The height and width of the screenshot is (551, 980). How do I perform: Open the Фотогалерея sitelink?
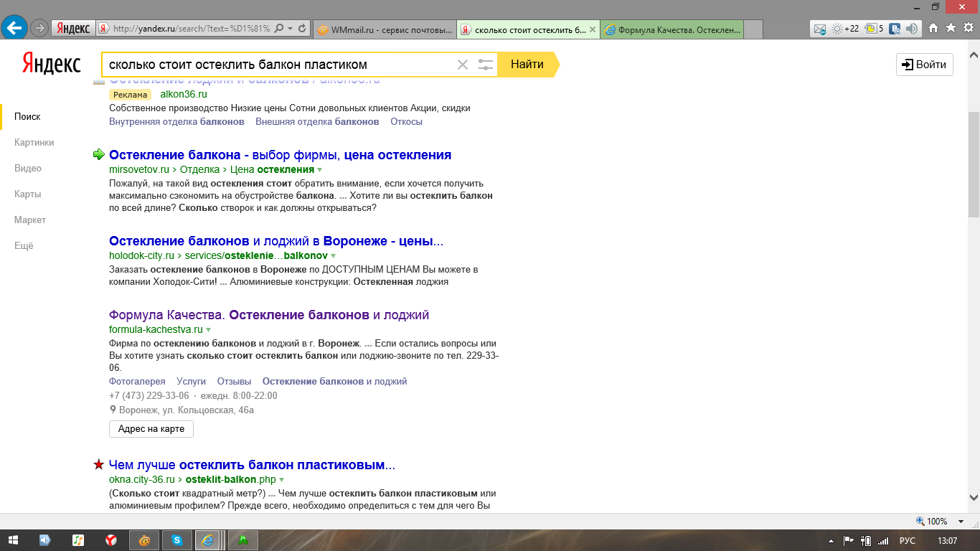(137, 382)
